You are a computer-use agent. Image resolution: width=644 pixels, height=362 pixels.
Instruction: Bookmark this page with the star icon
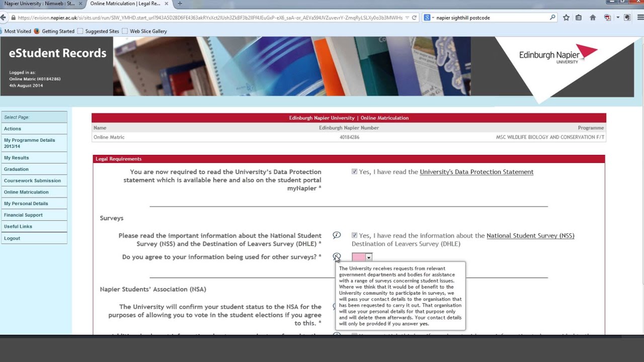(x=566, y=18)
